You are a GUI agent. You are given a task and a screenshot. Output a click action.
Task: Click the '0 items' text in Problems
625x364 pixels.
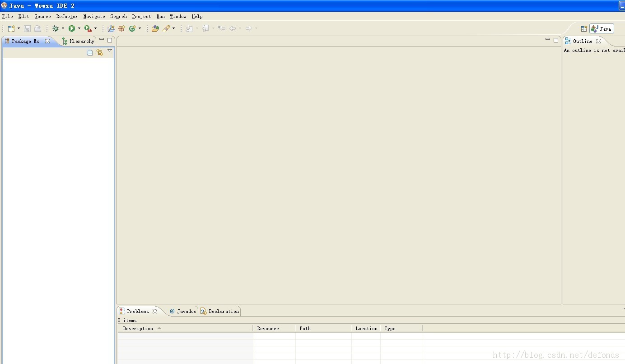tap(127, 320)
